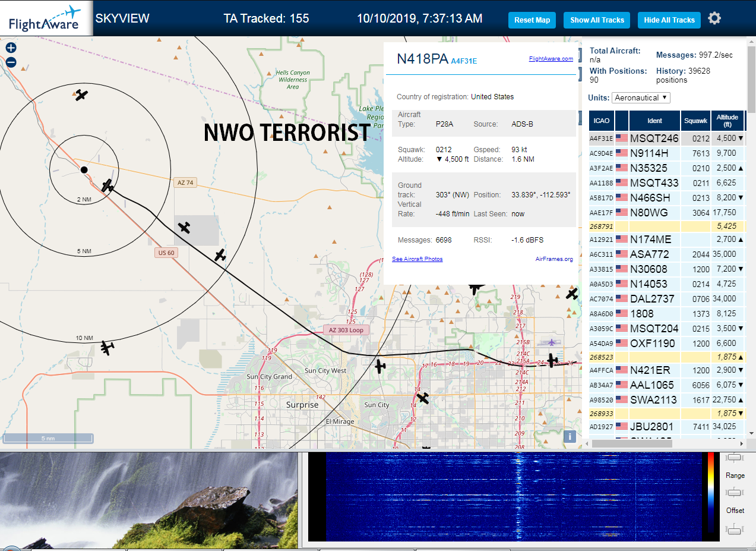Image resolution: width=756 pixels, height=551 pixels.
Task: Open the settings gear in the header
Action: click(714, 18)
